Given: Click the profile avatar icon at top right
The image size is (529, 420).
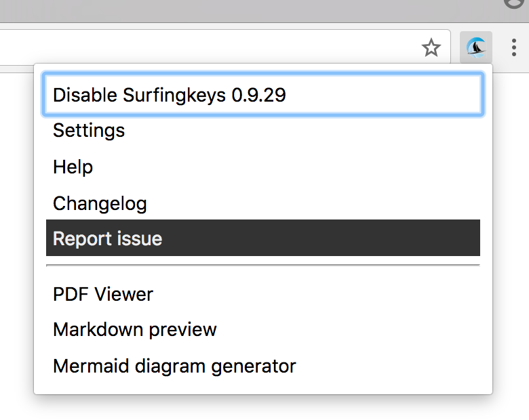Looking at the screenshot, I should 515,3.
